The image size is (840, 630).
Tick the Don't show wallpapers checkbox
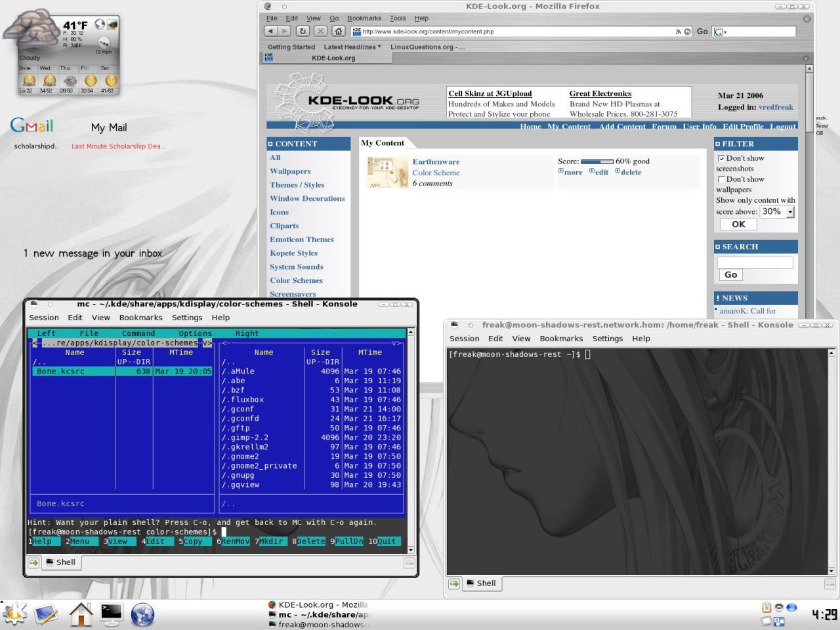(x=722, y=179)
